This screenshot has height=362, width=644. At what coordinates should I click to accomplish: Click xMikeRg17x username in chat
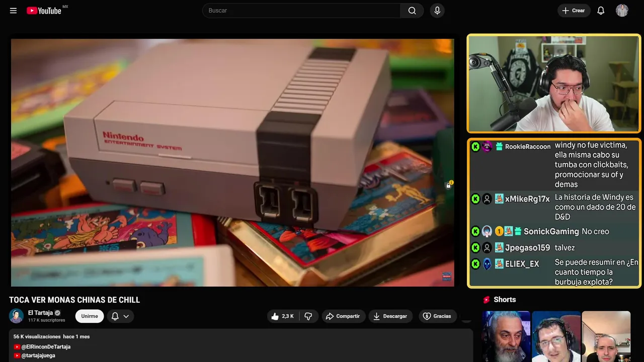527,199
